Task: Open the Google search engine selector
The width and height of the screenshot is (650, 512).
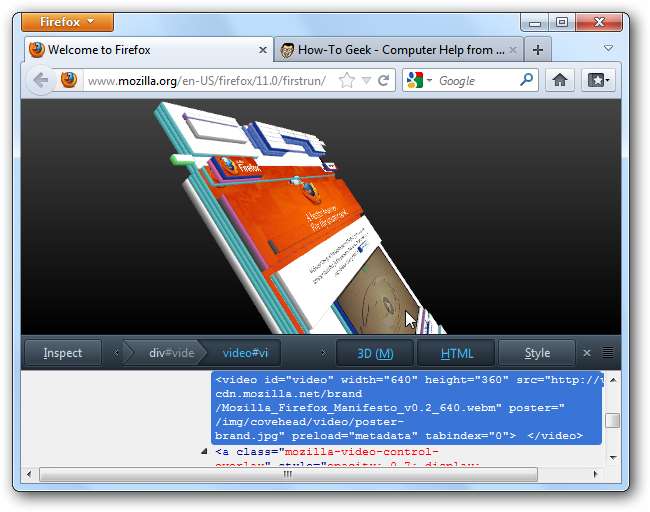Action: coord(419,80)
